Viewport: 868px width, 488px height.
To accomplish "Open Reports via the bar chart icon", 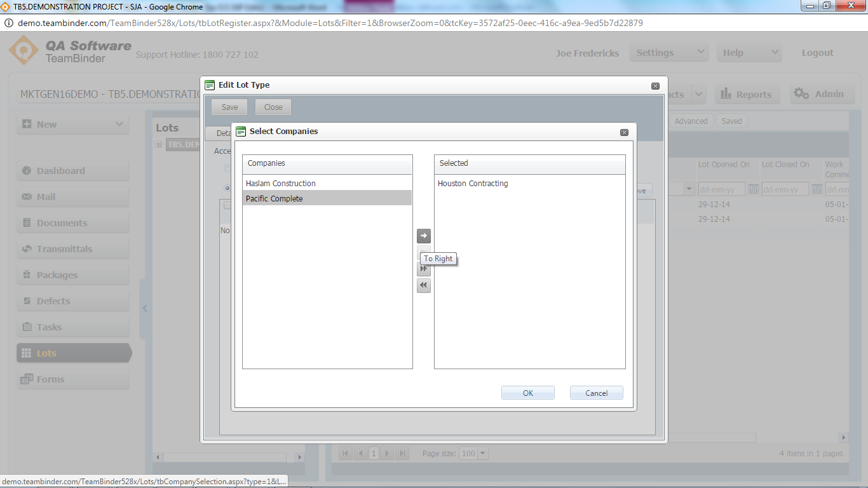I will (747, 93).
